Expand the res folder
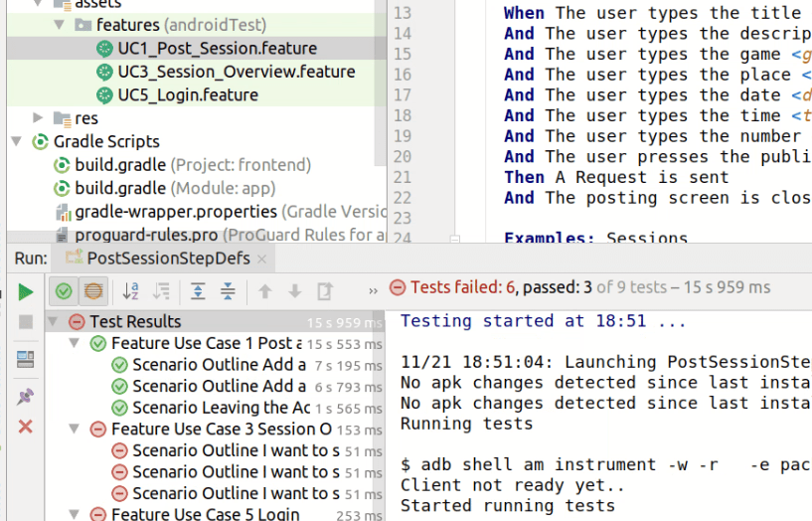This screenshot has width=812, height=521. click(x=38, y=117)
